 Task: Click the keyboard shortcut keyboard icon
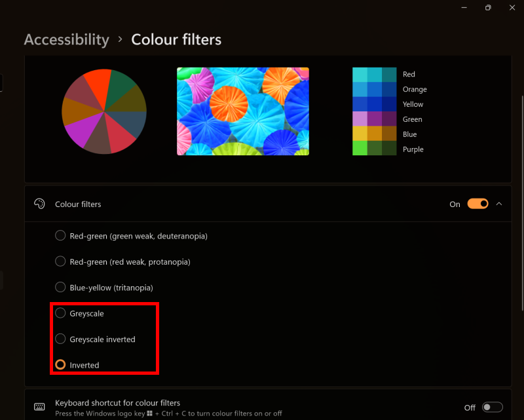[39, 407]
